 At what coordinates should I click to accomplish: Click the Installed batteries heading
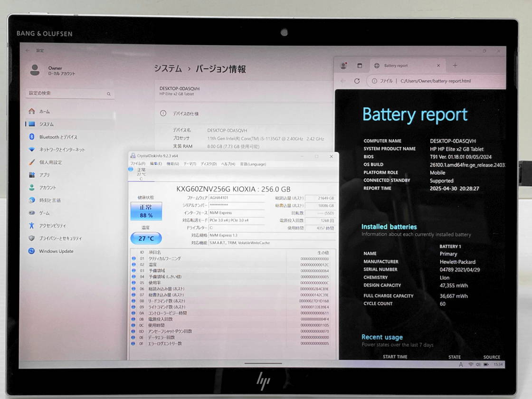(x=389, y=227)
